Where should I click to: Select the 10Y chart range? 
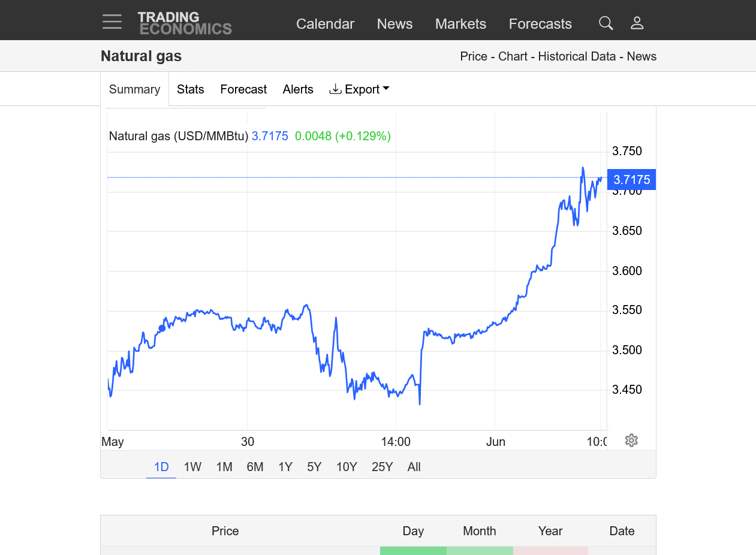[347, 467]
